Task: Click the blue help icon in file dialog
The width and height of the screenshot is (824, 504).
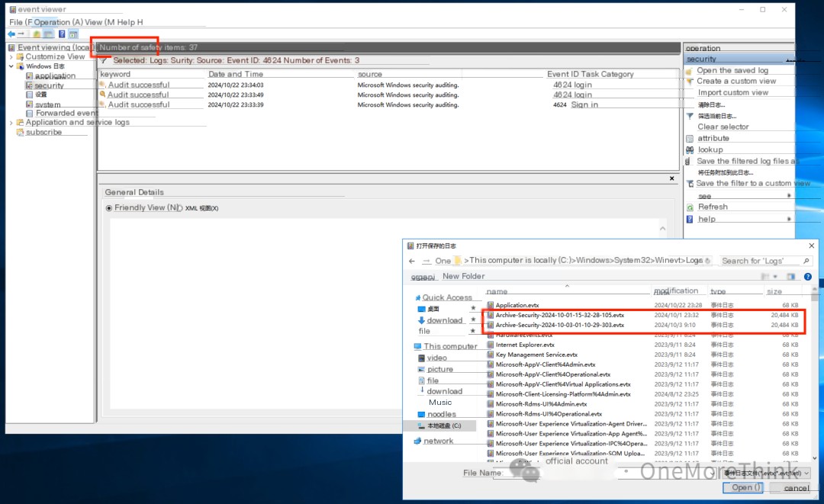Action: coord(807,277)
